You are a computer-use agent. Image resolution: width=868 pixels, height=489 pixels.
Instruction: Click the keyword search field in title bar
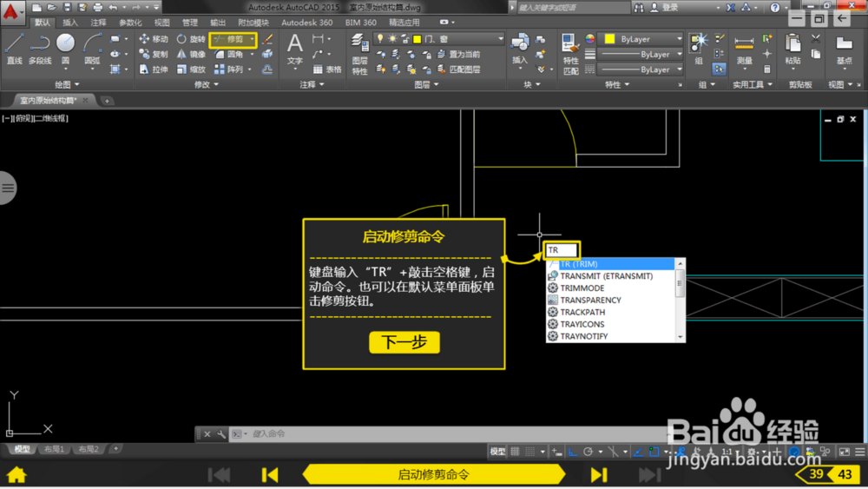pyautogui.click(x=573, y=7)
